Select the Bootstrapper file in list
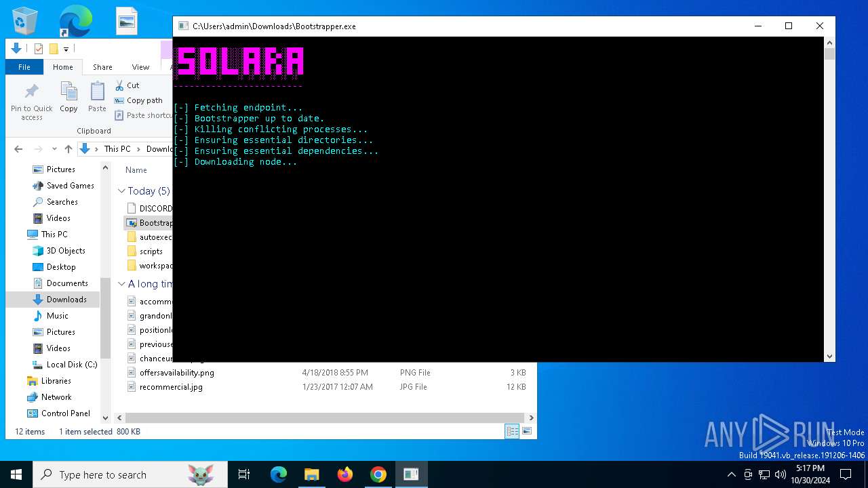The height and width of the screenshot is (488, 868). point(149,223)
